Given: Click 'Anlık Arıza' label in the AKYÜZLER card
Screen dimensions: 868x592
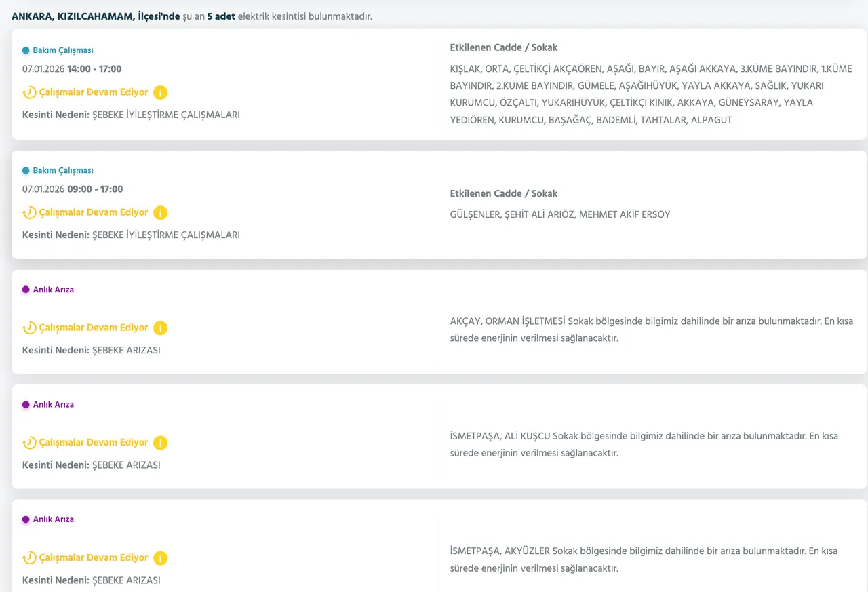Looking at the screenshot, I should pyautogui.click(x=53, y=519).
